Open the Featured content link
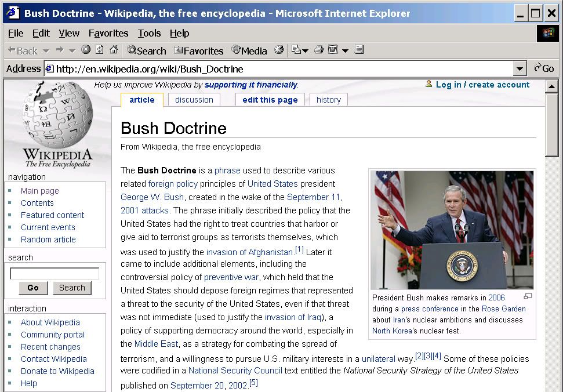 [52, 215]
